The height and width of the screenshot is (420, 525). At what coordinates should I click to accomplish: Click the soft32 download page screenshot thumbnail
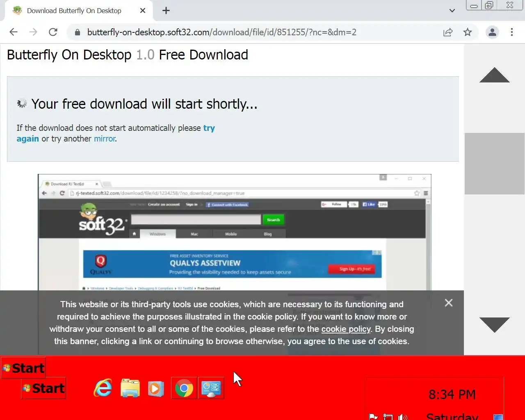234,232
